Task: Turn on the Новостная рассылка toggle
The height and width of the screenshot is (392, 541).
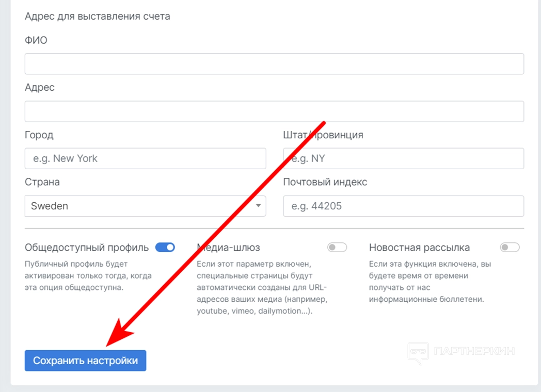Action: 510,248
